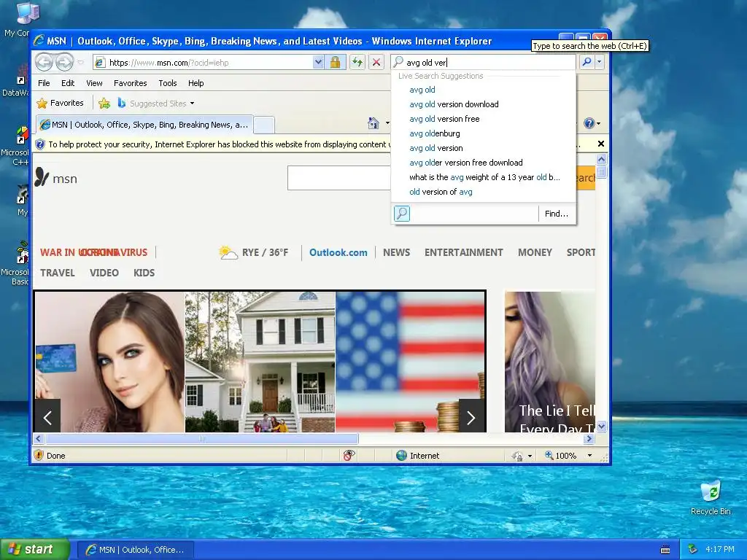View security report via padlock icon
The height and width of the screenshot is (560, 747).
pyautogui.click(x=335, y=63)
